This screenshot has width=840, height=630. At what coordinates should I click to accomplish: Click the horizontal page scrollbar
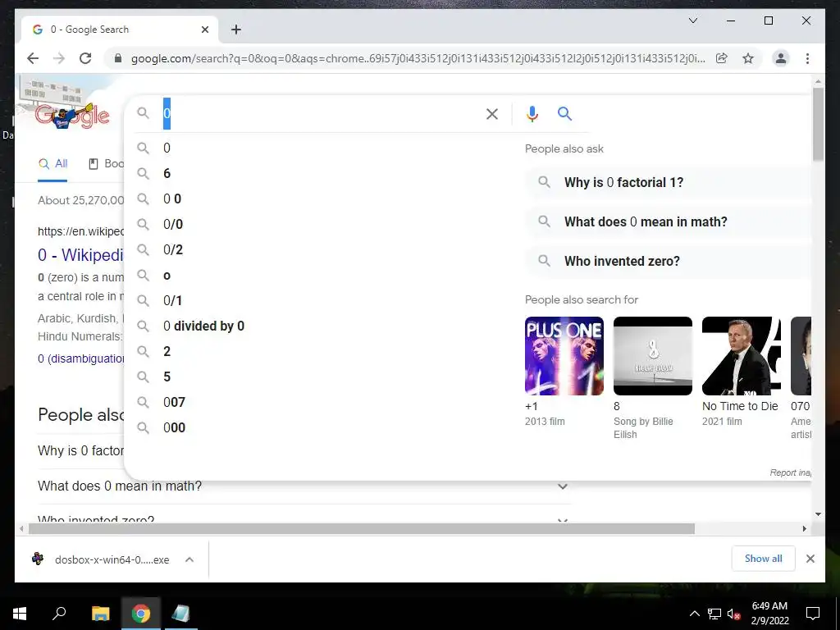tap(362, 529)
